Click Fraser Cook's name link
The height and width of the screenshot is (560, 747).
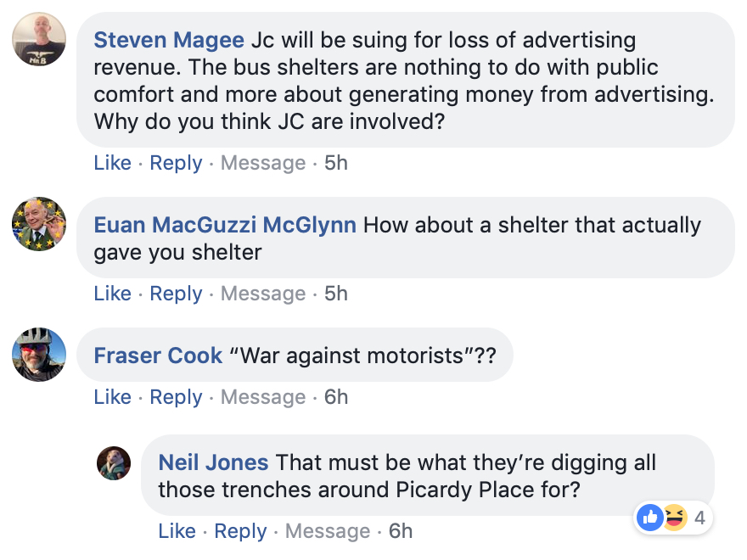158,355
